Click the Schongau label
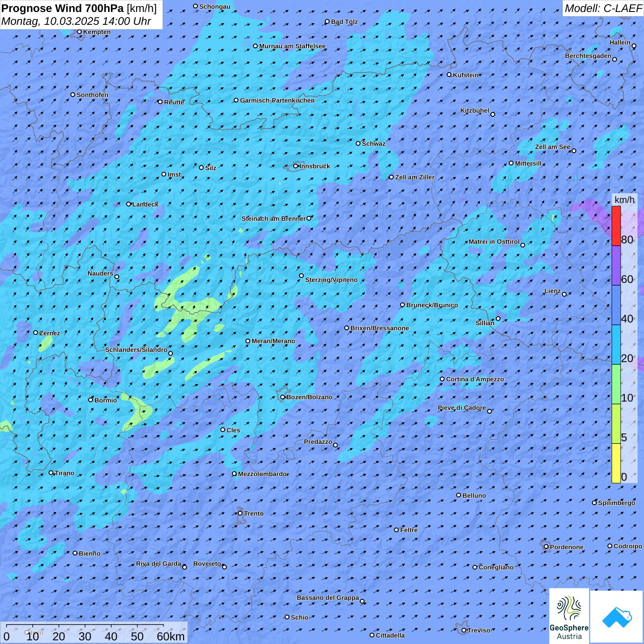This screenshot has width=644, height=644. pyautogui.click(x=215, y=6)
